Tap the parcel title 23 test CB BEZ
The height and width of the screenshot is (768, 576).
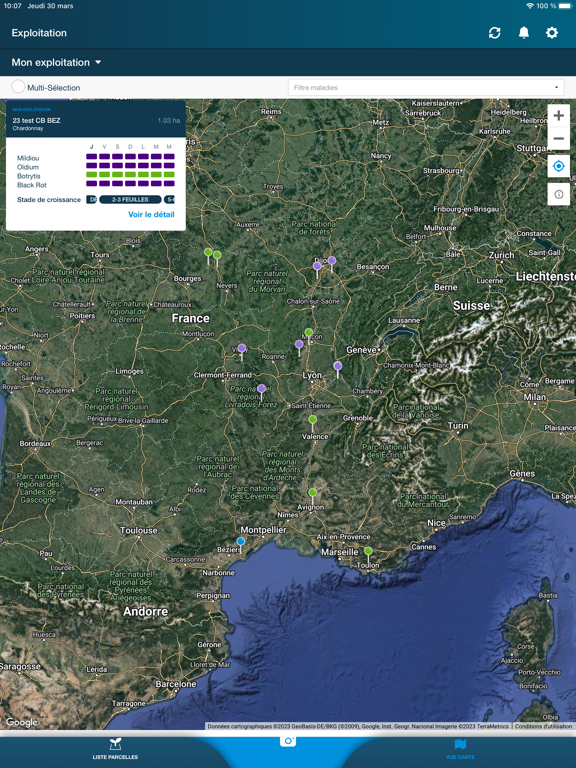click(37, 120)
